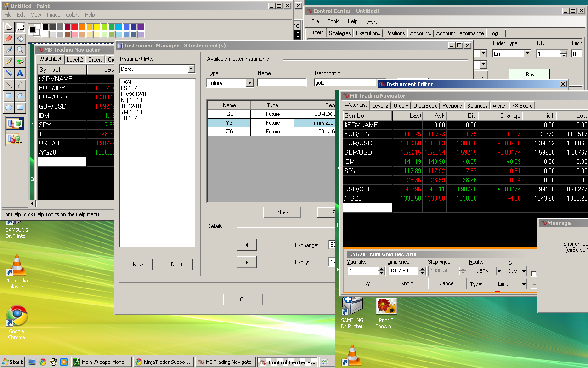
Task: Pick the Text tool in Paint
Action: click(20, 73)
